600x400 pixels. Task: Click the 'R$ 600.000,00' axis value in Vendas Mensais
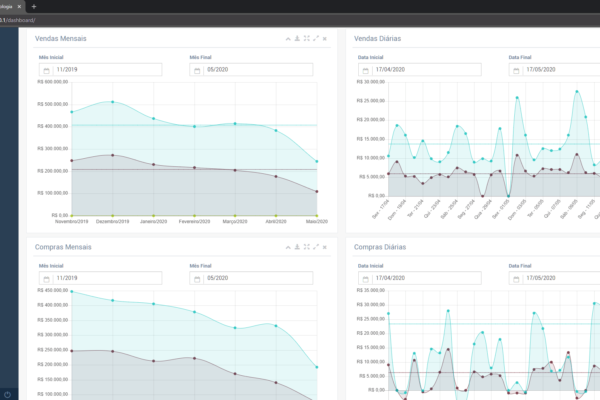pos(53,82)
